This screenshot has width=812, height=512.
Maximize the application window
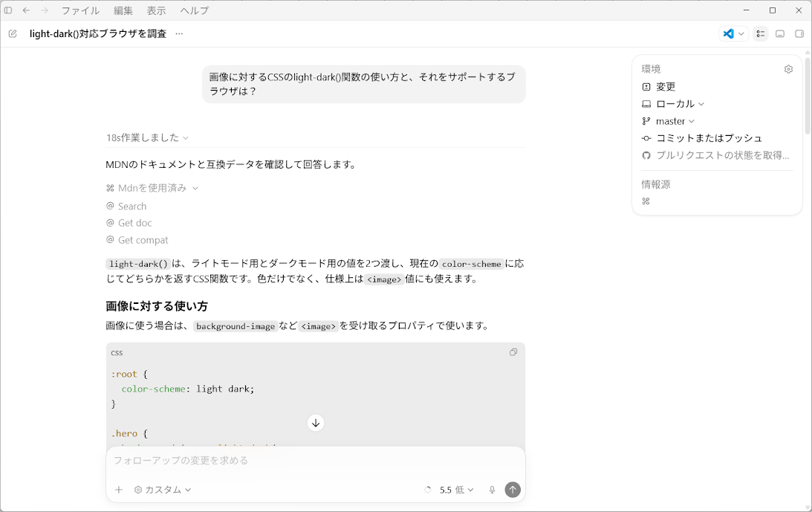772,10
